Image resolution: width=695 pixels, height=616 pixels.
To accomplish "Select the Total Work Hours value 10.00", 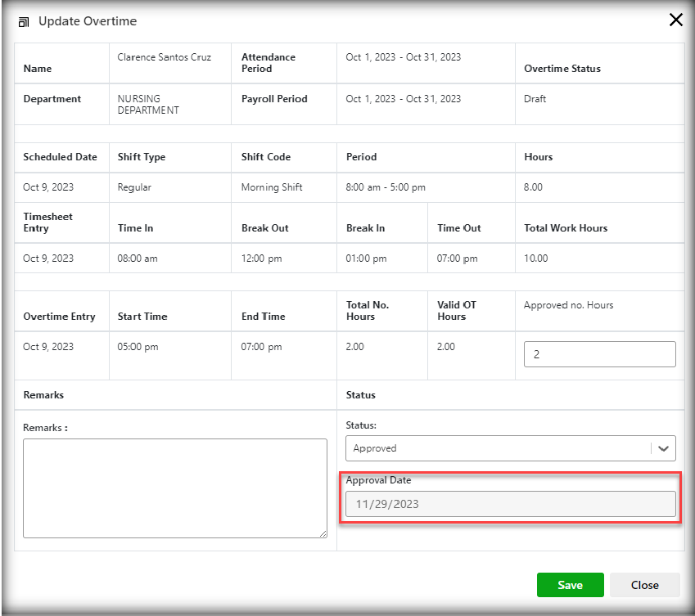I will [536, 259].
